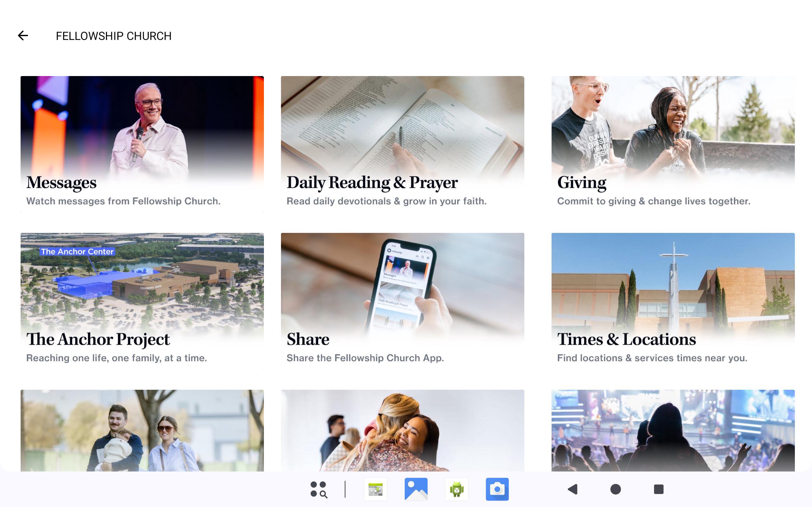
Task: Open the Times & Locations card
Action: 673,301
